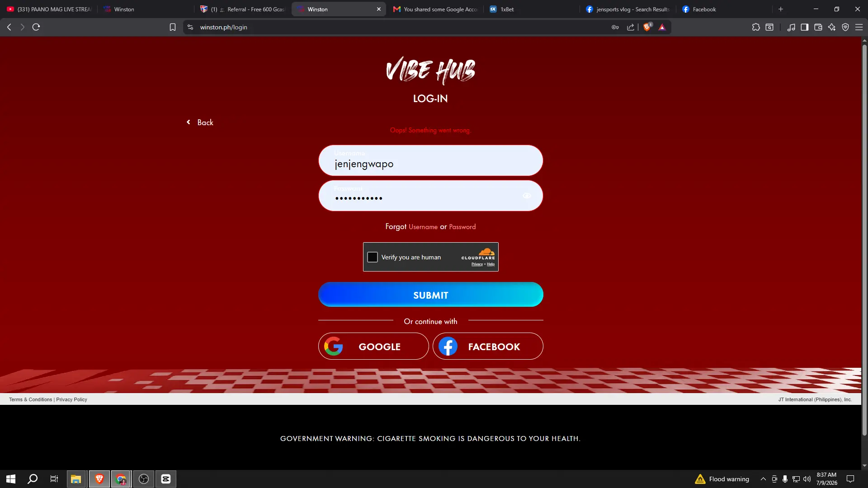Click the Username input field
The width and height of the screenshot is (868, 488).
[430, 160]
